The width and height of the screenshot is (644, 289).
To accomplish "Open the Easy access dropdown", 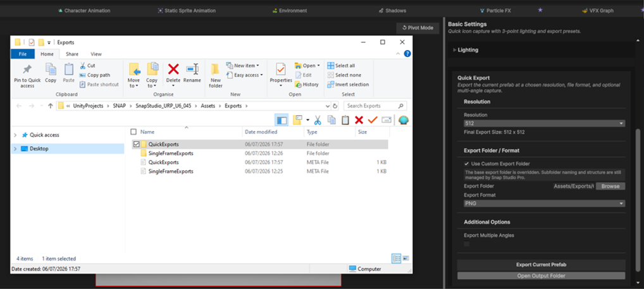I will tap(244, 75).
